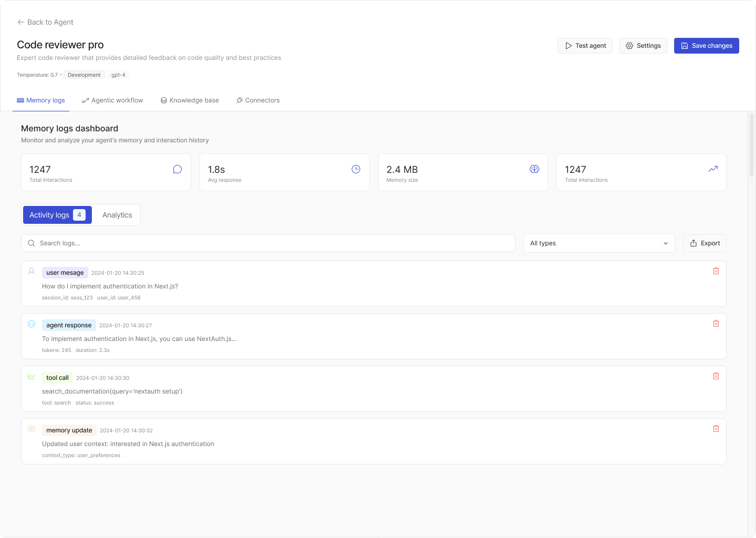Click the gpt-4 model badge

click(x=118, y=75)
